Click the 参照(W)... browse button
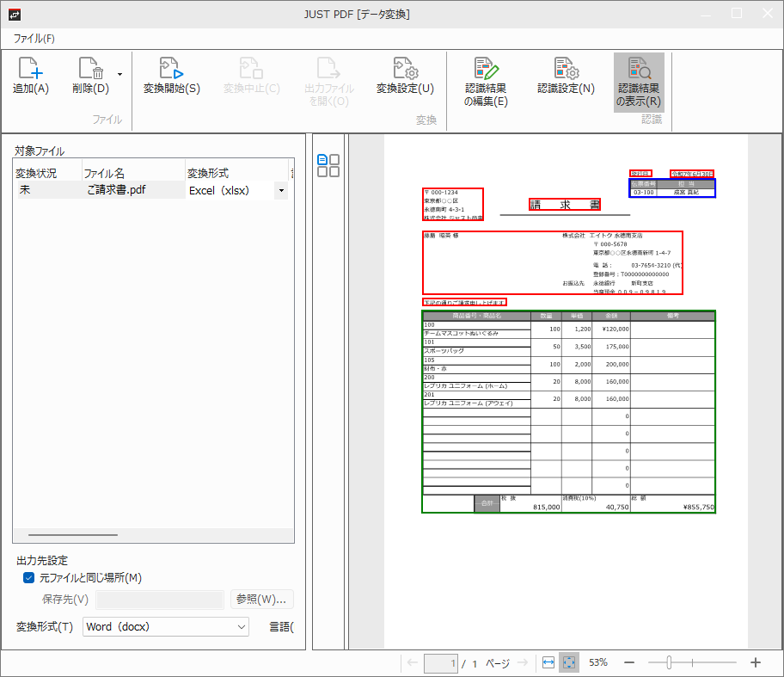 coord(261,600)
